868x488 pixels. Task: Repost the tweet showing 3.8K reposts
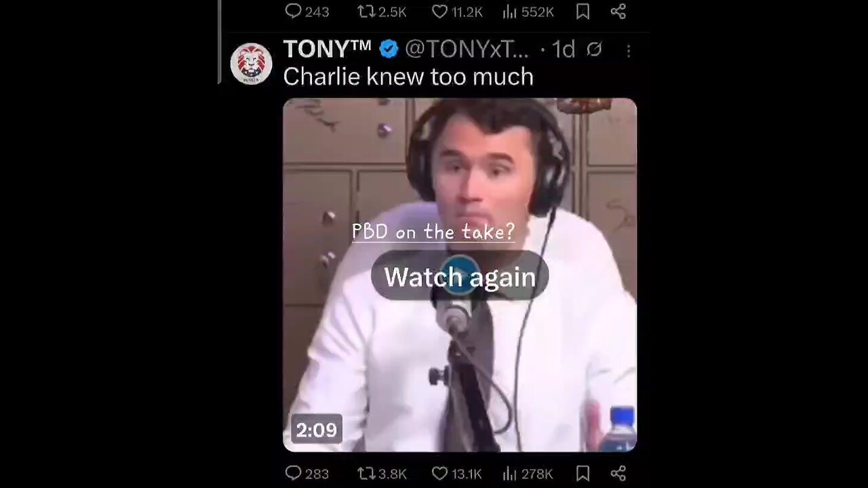click(x=381, y=473)
